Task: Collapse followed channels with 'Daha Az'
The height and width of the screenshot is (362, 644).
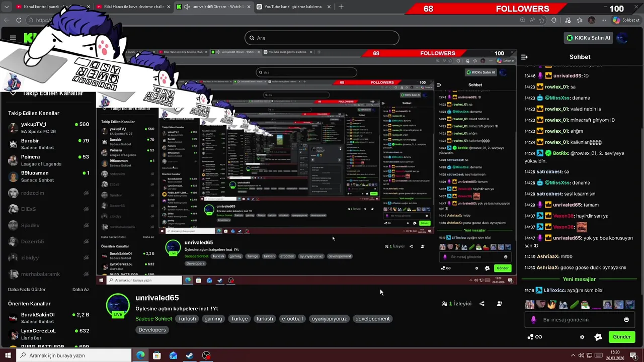Action: [x=80, y=290]
